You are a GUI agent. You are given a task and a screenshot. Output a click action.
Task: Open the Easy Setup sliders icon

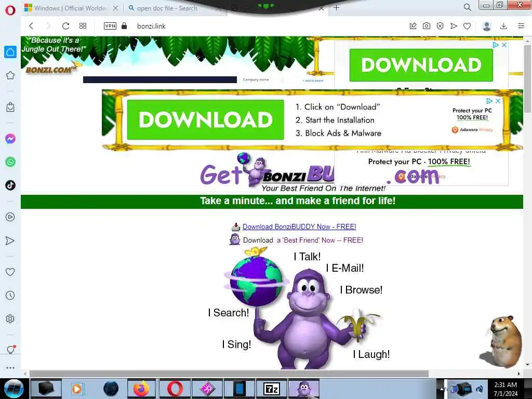521,26
